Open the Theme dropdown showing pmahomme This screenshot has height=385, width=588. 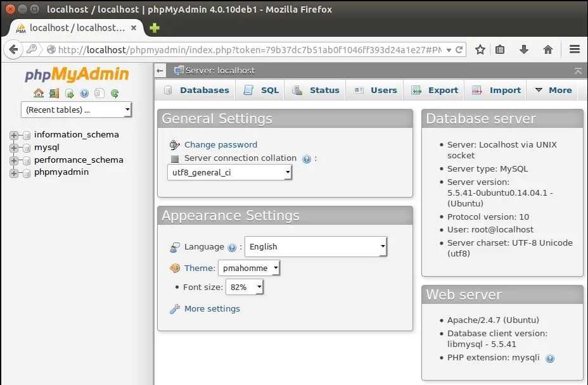pos(249,268)
